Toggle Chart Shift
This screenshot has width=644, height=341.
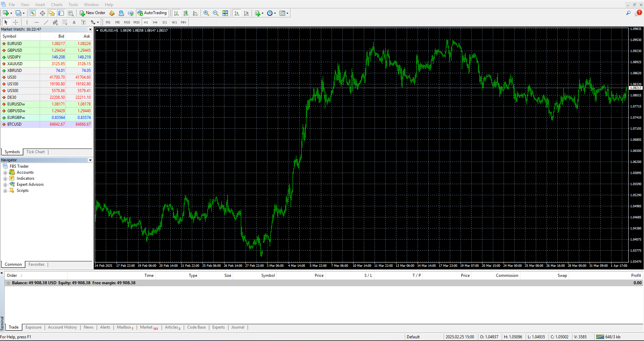pos(246,13)
